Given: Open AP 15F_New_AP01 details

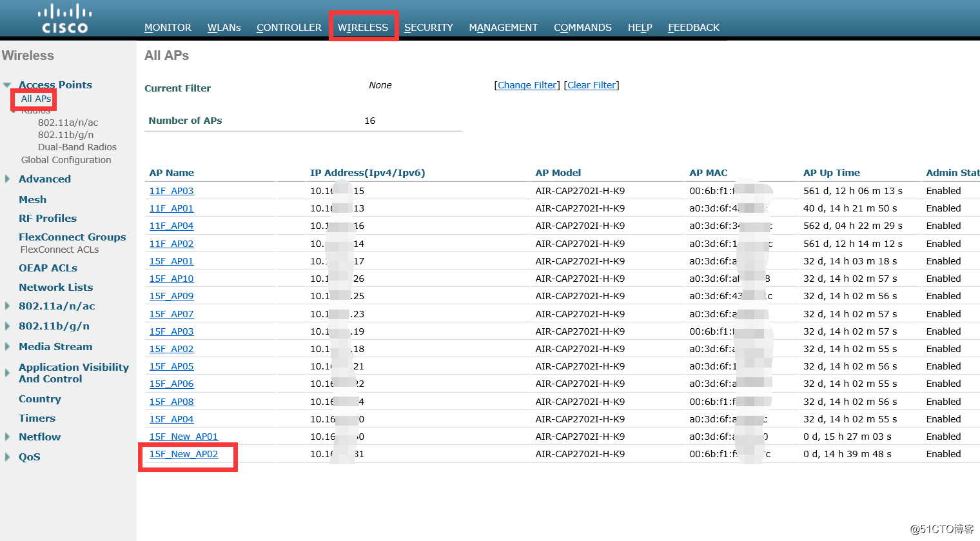Looking at the screenshot, I should tap(184, 437).
